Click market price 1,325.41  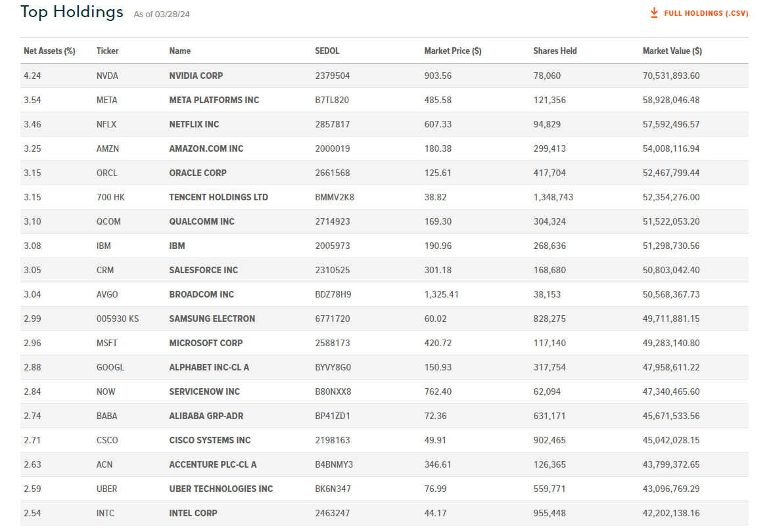pyautogui.click(x=442, y=295)
